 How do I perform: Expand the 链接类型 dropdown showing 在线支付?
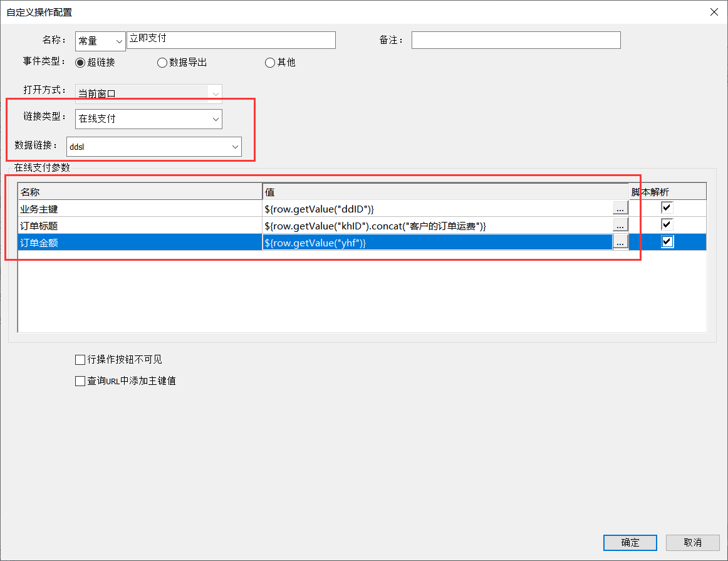148,118
